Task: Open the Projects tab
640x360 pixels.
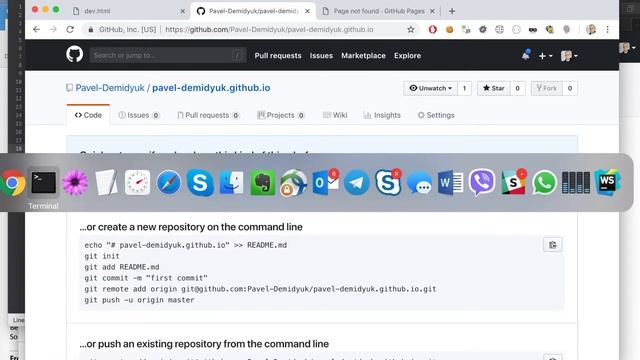Action: click(x=281, y=115)
